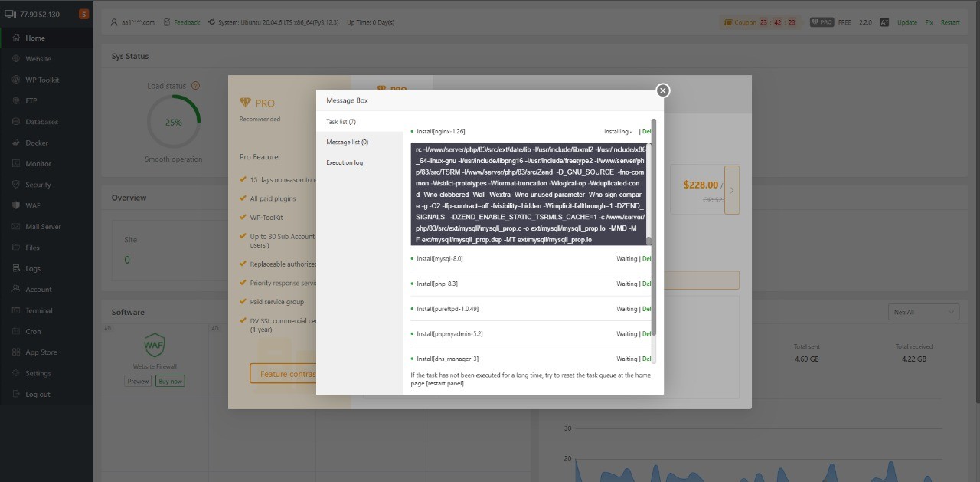Image resolution: width=980 pixels, height=482 pixels.
Task: Click the orange notification badge showing 5
Action: [x=83, y=14]
